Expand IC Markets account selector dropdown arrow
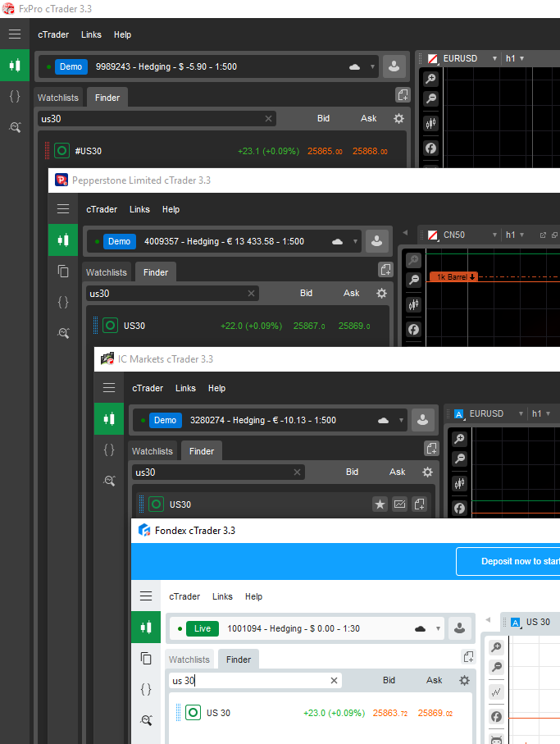Image resolution: width=560 pixels, height=744 pixels. (401, 421)
